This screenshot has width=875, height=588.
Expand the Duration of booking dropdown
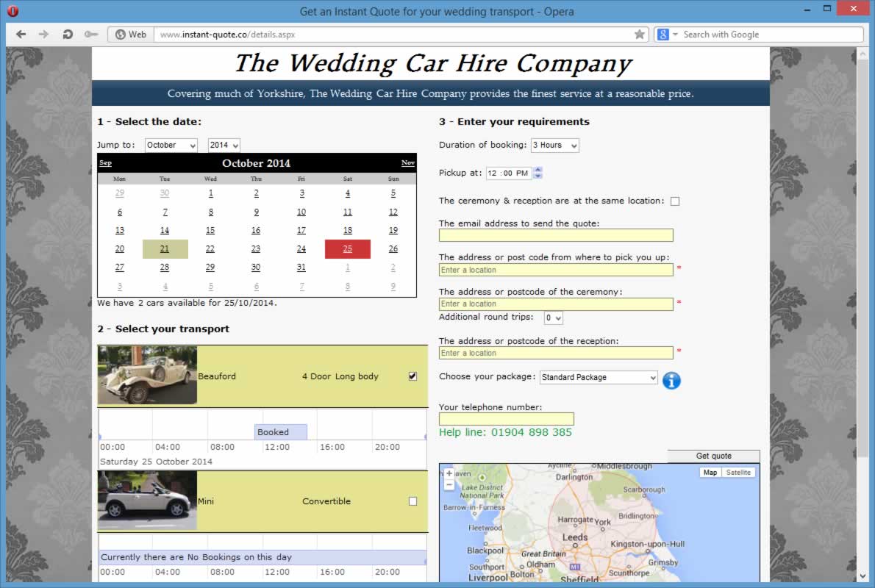point(554,146)
